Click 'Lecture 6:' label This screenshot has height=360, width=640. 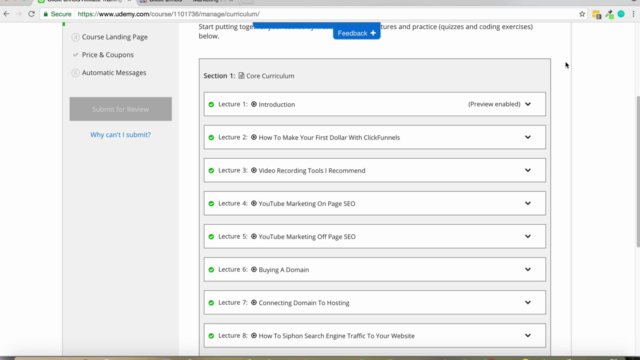point(233,269)
